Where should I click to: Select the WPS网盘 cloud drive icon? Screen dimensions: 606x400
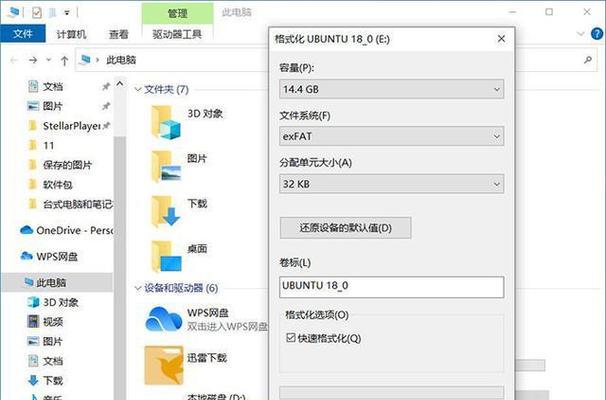(164, 319)
